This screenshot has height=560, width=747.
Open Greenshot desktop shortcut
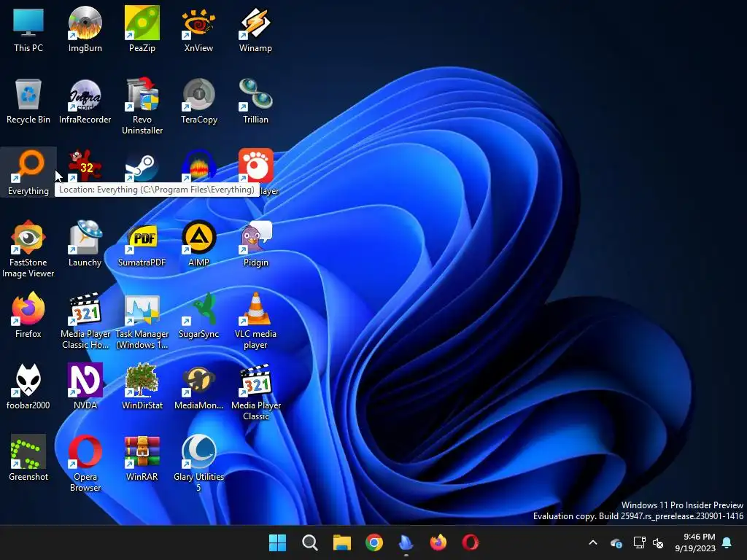coord(28,458)
